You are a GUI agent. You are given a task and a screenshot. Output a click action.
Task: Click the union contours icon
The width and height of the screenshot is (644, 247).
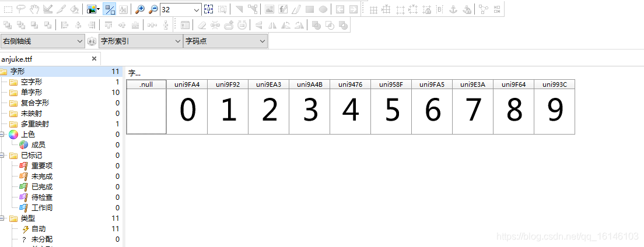(x=316, y=25)
